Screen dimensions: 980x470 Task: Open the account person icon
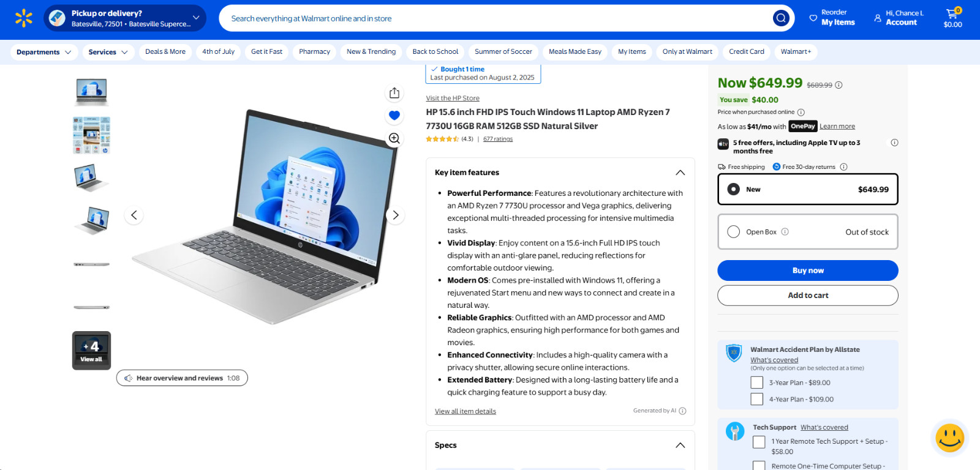[878, 18]
